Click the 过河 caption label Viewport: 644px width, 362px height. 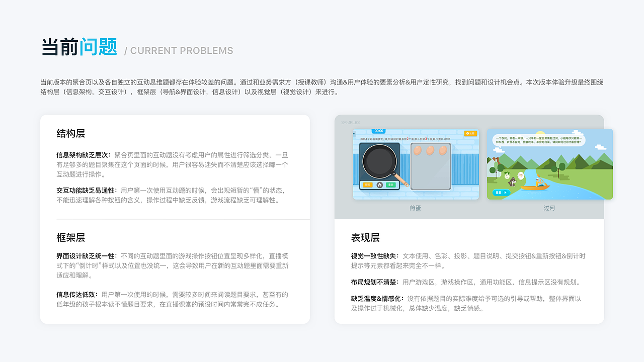tap(549, 208)
